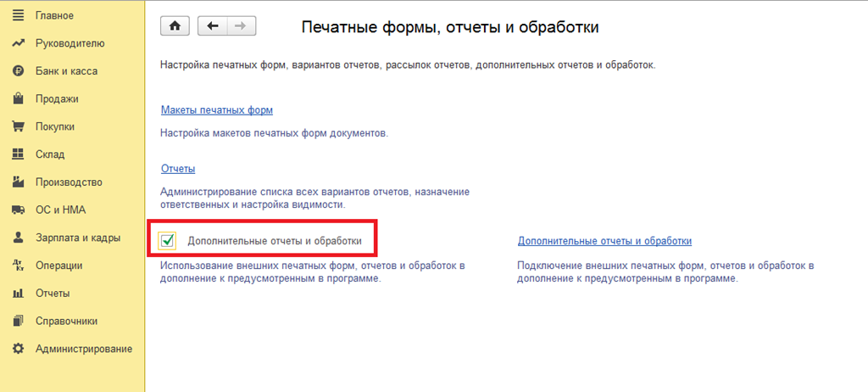Click the factory icon for Производство

click(x=19, y=182)
